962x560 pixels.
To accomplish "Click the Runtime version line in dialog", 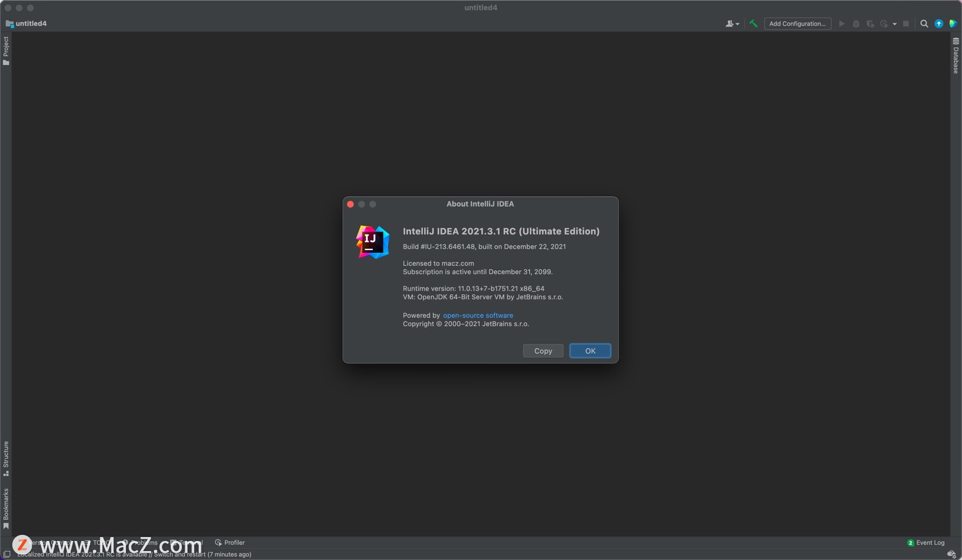I will pyautogui.click(x=473, y=289).
